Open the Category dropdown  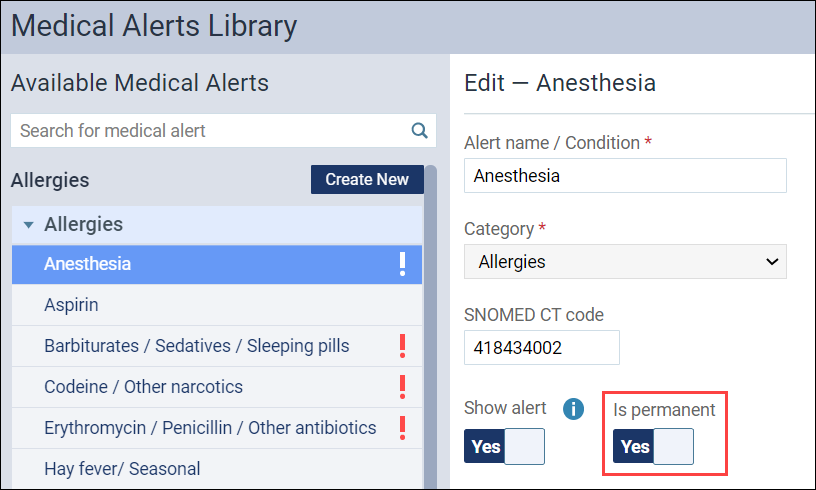click(x=625, y=262)
